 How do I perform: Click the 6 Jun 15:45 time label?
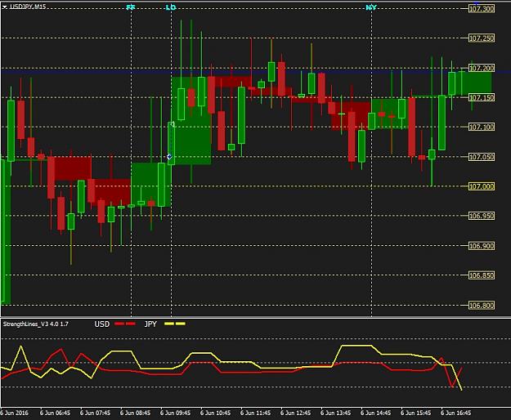(x=416, y=413)
